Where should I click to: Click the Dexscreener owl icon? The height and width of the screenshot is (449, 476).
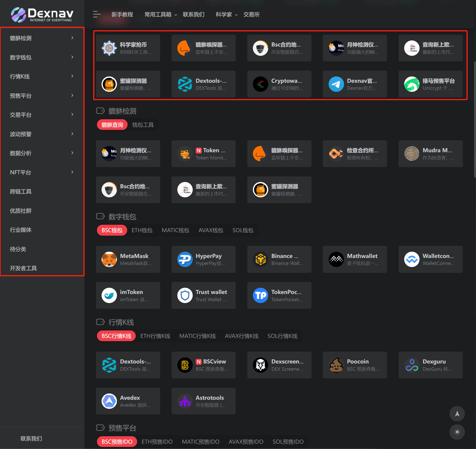(x=261, y=365)
